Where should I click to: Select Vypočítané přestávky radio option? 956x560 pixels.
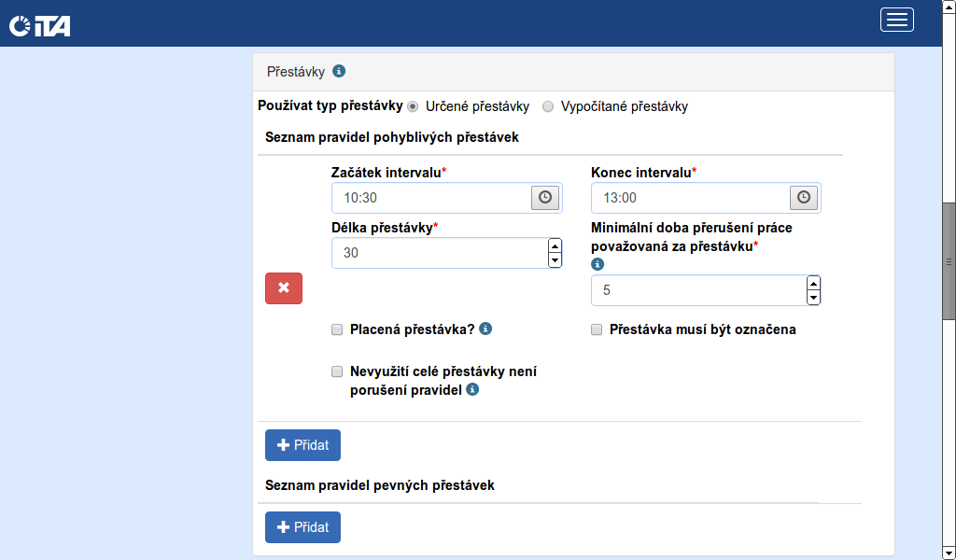click(x=548, y=106)
